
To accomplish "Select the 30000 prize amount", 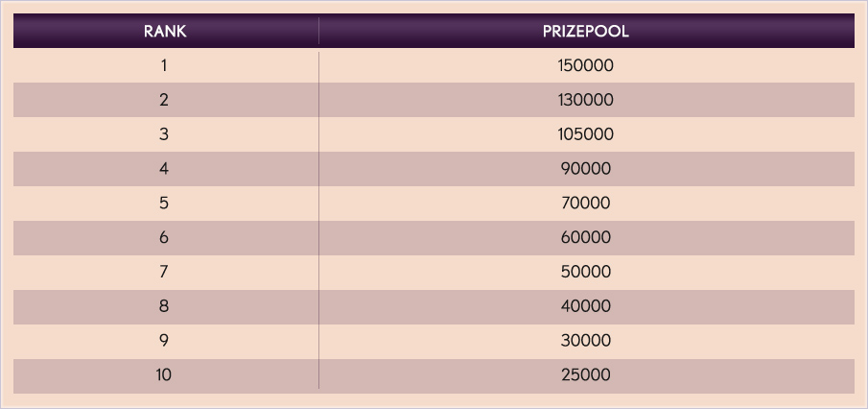I will point(586,341).
